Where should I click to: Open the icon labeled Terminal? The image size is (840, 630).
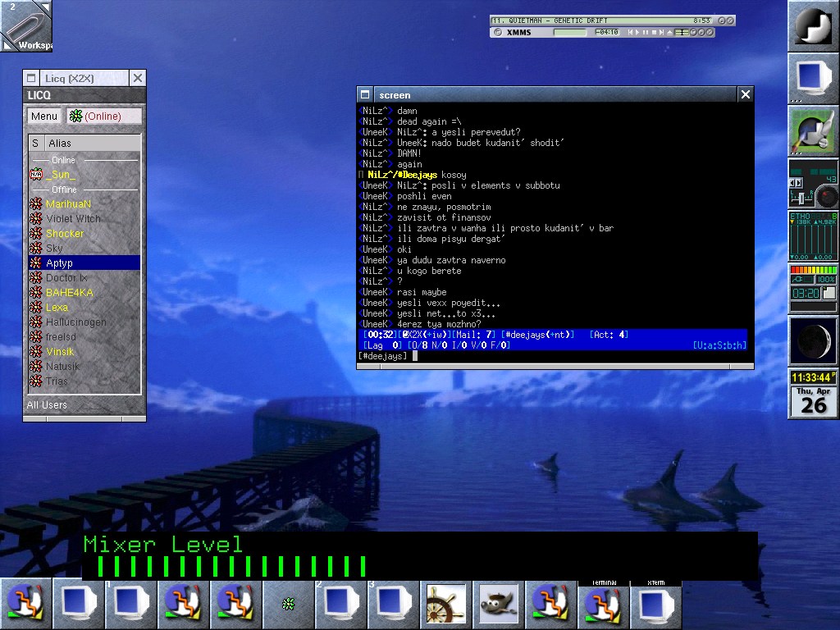(x=603, y=605)
